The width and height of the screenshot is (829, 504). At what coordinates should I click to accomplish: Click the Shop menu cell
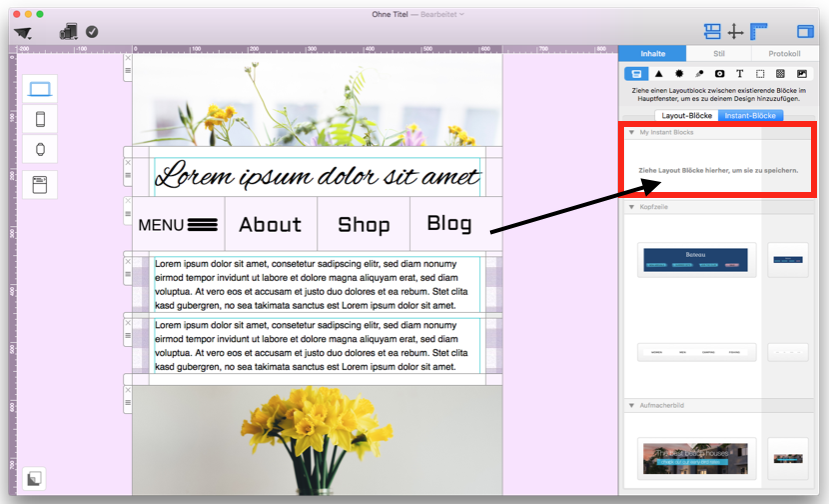pos(364,225)
